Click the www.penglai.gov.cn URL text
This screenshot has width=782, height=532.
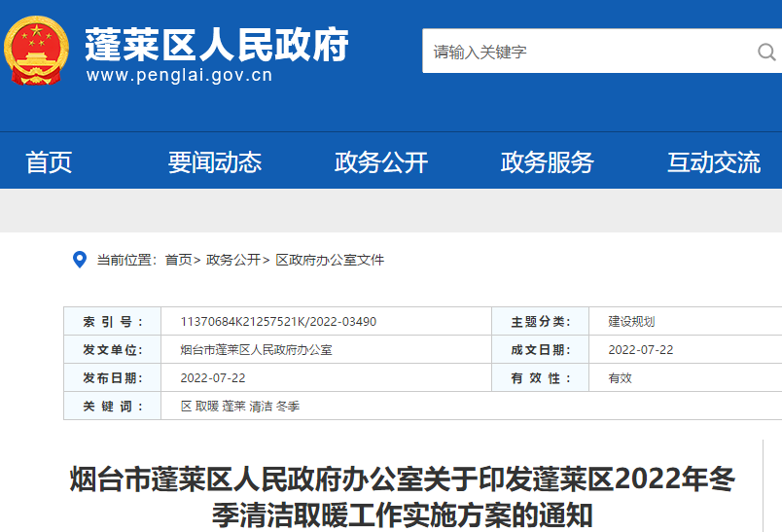[180, 75]
